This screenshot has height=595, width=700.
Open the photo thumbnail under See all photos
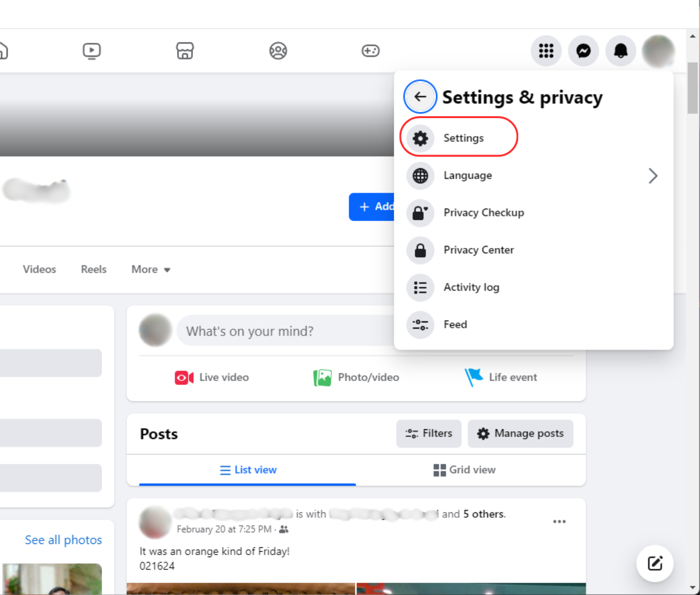[x=52, y=579]
